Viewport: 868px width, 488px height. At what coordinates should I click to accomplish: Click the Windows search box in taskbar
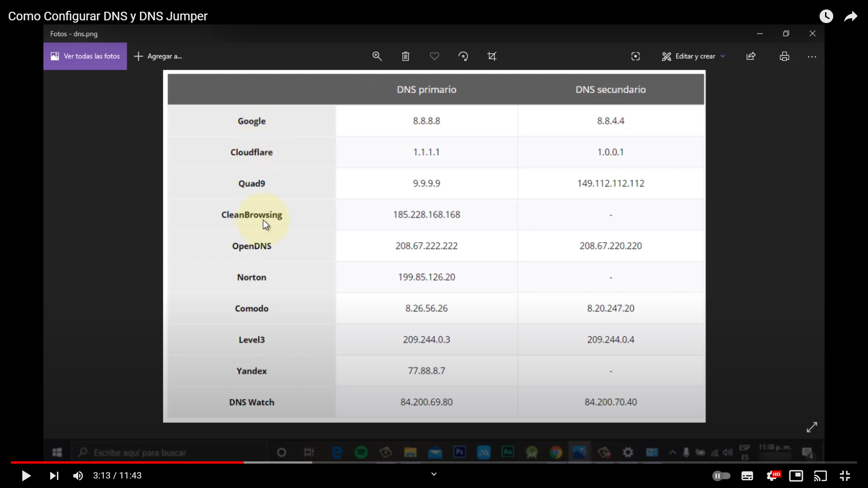172,452
